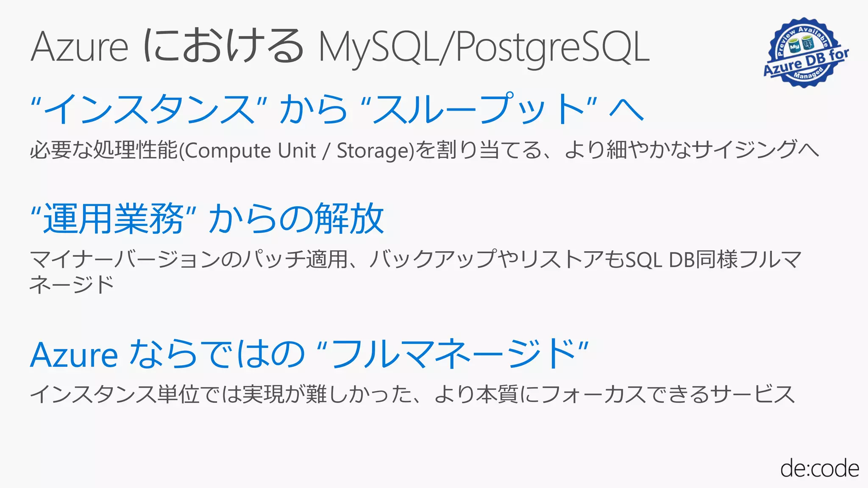
Task: Click the line starting with インスタンス単位では実現が難しかった
Action: (412, 394)
